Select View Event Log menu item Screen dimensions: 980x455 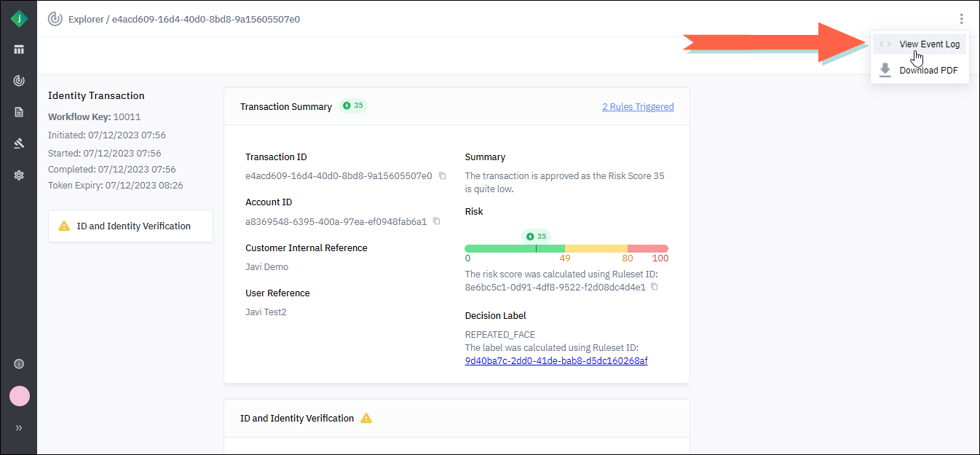[x=928, y=44]
